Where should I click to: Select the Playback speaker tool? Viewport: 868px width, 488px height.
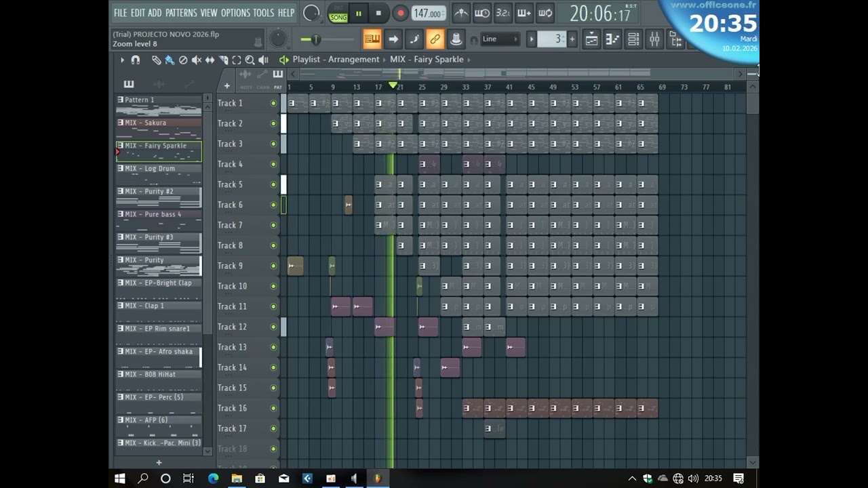263,60
